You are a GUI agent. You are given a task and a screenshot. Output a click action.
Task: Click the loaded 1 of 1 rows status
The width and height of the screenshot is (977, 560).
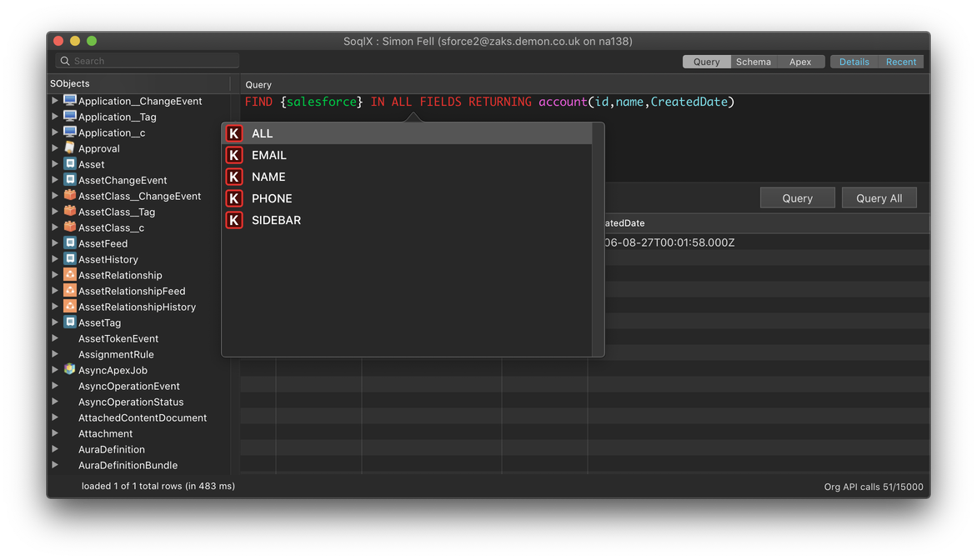(158, 486)
